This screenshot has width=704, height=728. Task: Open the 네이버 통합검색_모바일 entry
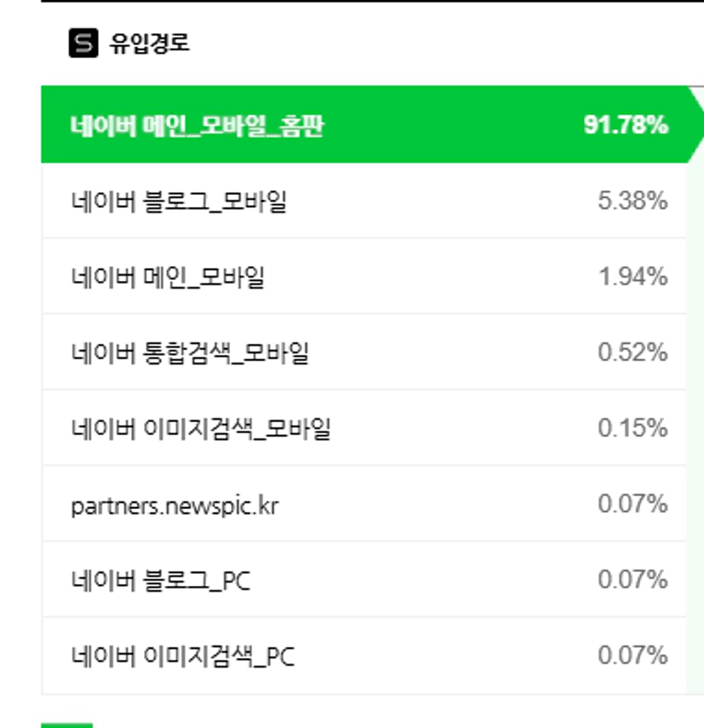pos(190,353)
